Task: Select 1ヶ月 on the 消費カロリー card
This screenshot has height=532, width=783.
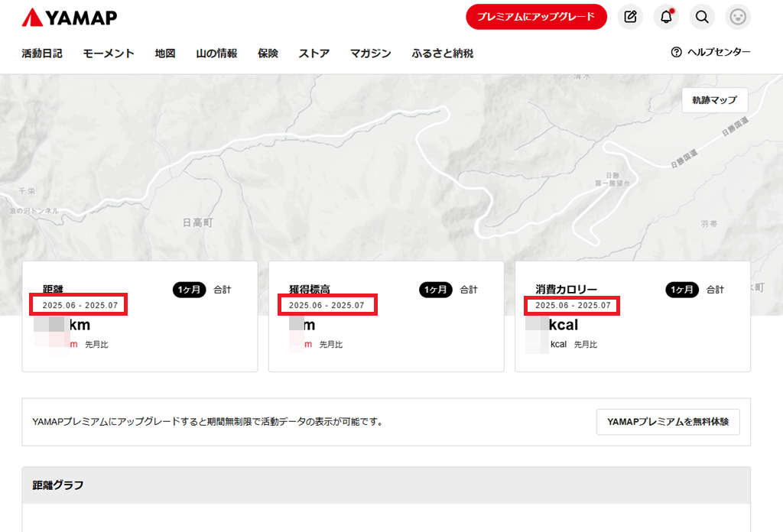Action: 682,290
